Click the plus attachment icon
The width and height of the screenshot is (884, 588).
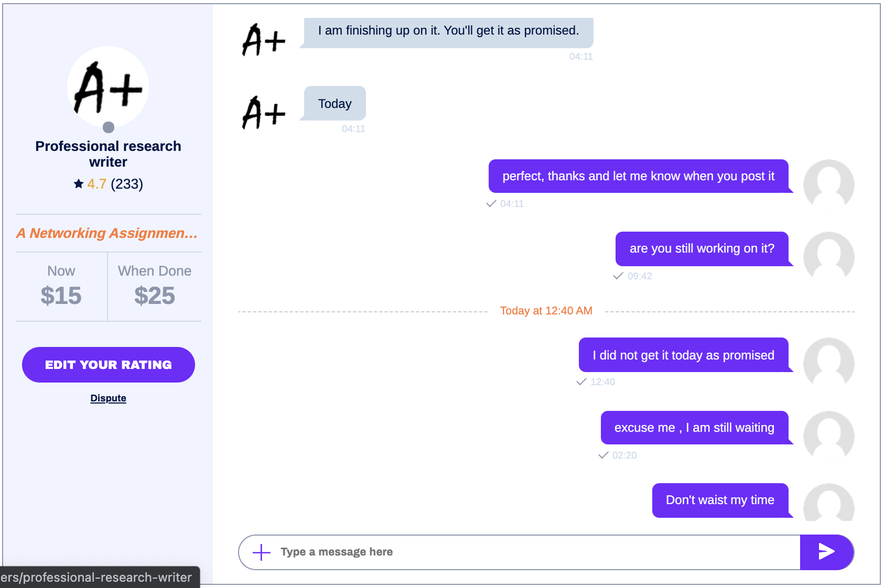pyautogui.click(x=261, y=552)
